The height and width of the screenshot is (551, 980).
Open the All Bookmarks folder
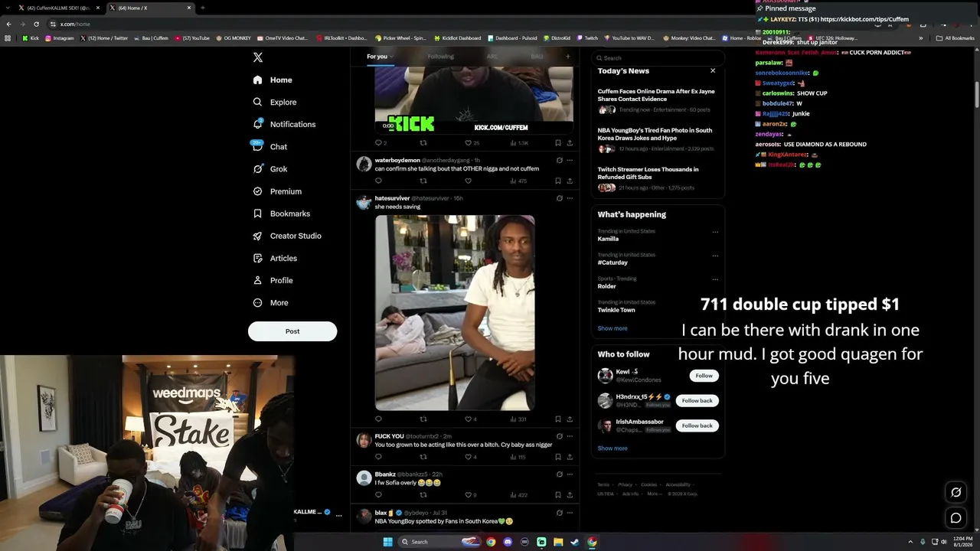pos(955,37)
